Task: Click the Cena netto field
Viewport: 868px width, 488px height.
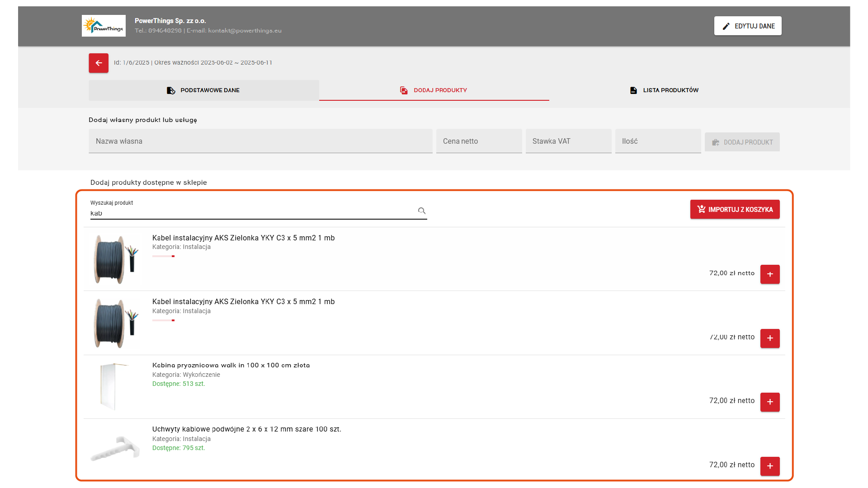Action: pos(479,141)
